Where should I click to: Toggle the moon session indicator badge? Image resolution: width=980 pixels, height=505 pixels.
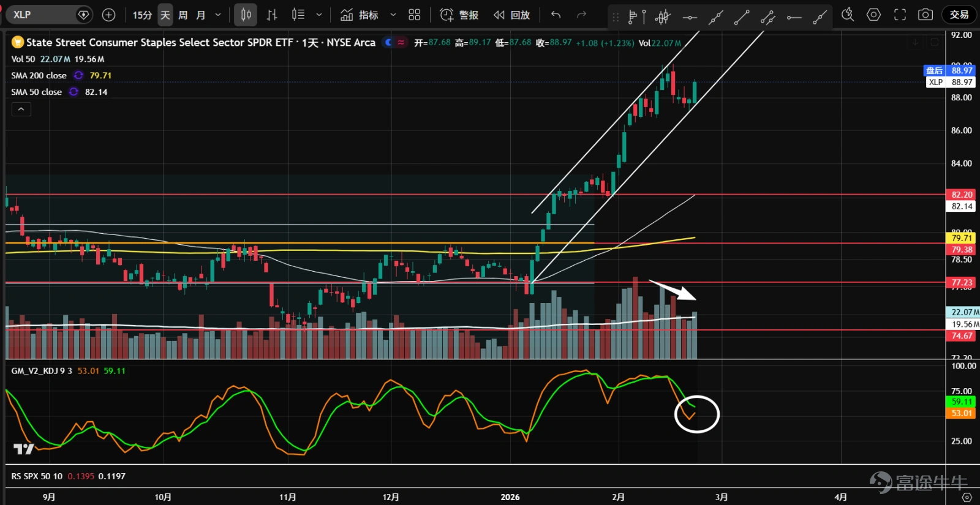[x=388, y=42]
